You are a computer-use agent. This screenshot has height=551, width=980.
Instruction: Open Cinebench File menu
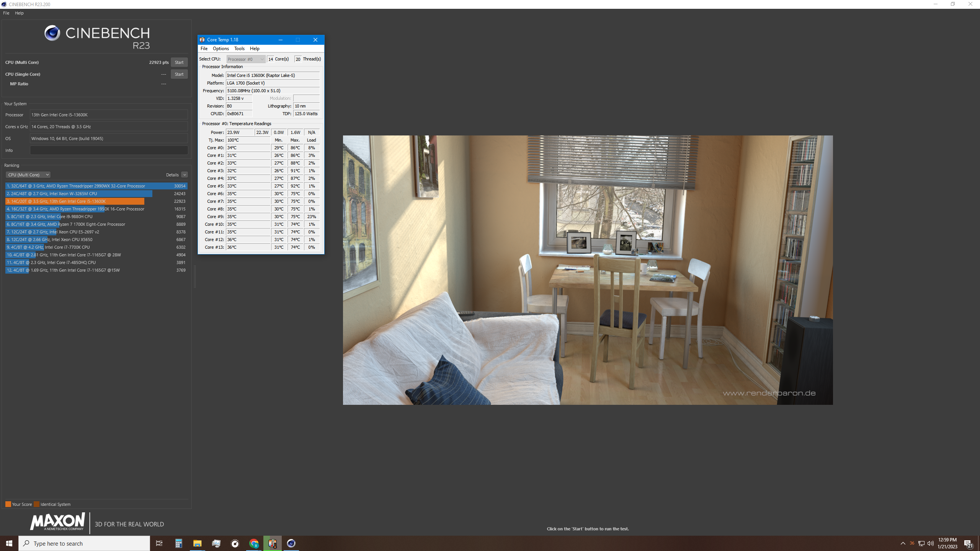(6, 13)
